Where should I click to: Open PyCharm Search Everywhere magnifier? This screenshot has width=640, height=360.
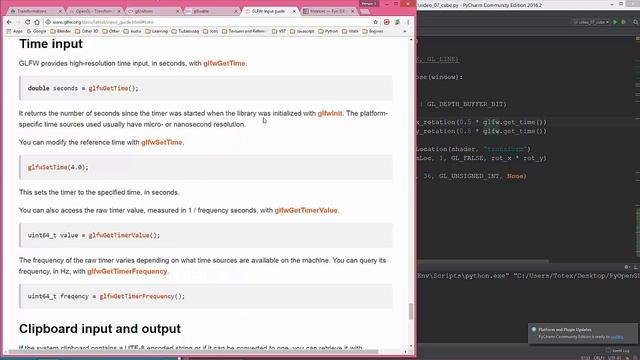pos(636,22)
